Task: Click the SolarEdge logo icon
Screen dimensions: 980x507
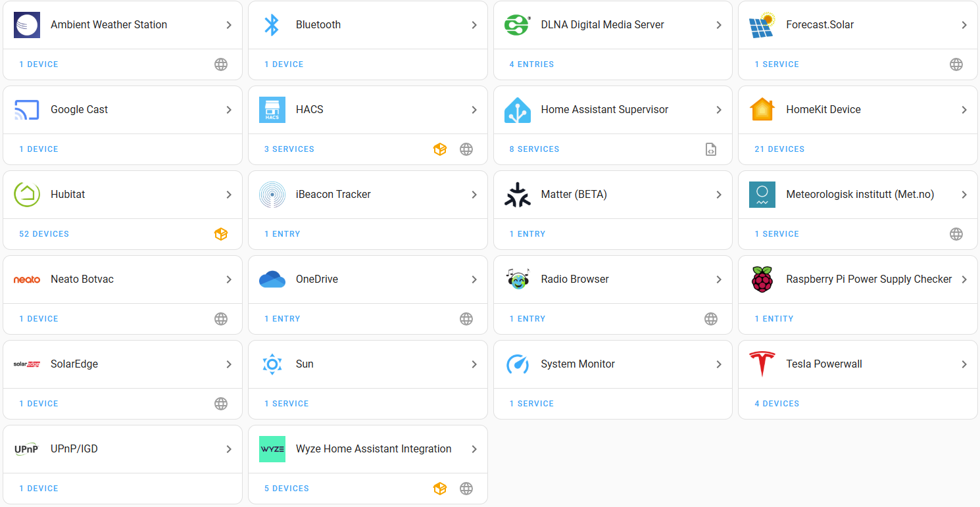Action: pos(27,364)
